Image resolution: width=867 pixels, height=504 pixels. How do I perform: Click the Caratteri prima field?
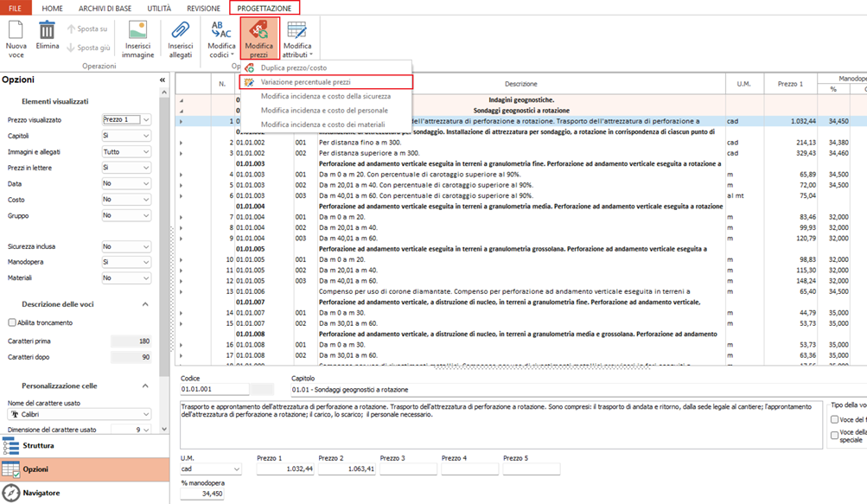point(131,341)
